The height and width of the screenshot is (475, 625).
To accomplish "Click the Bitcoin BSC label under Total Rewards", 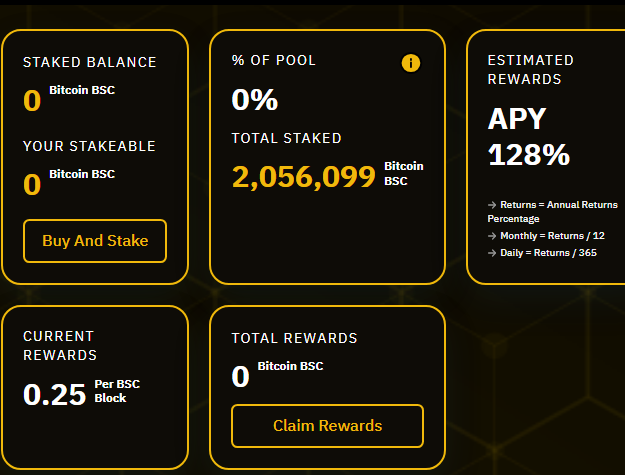I will tap(290, 366).
